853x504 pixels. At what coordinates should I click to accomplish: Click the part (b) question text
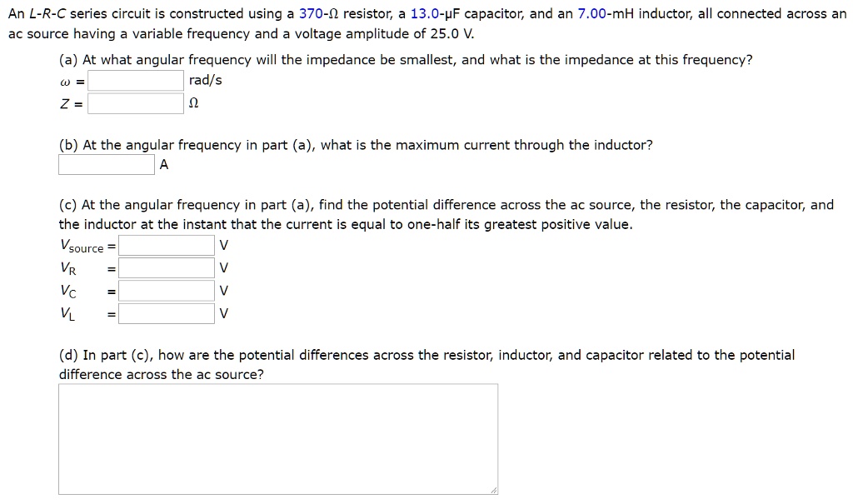click(x=356, y=145)
